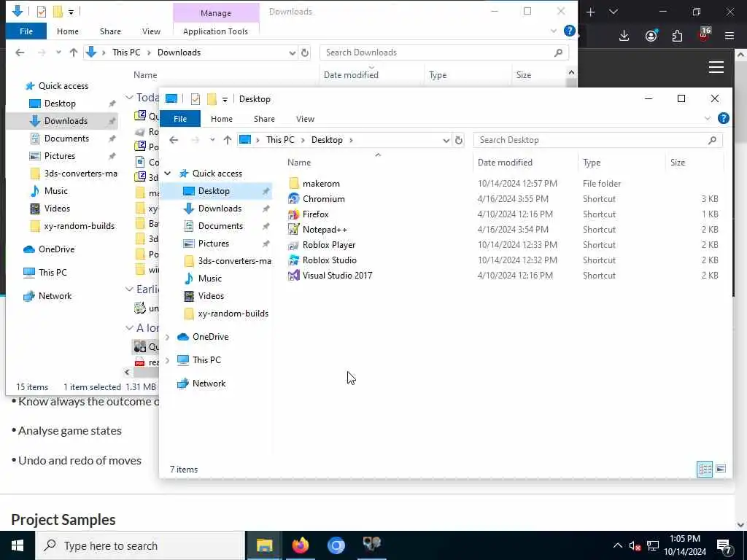Collapse the Today group in Downloads window
This screenshot has width=747, height=560.
point(129,97)
